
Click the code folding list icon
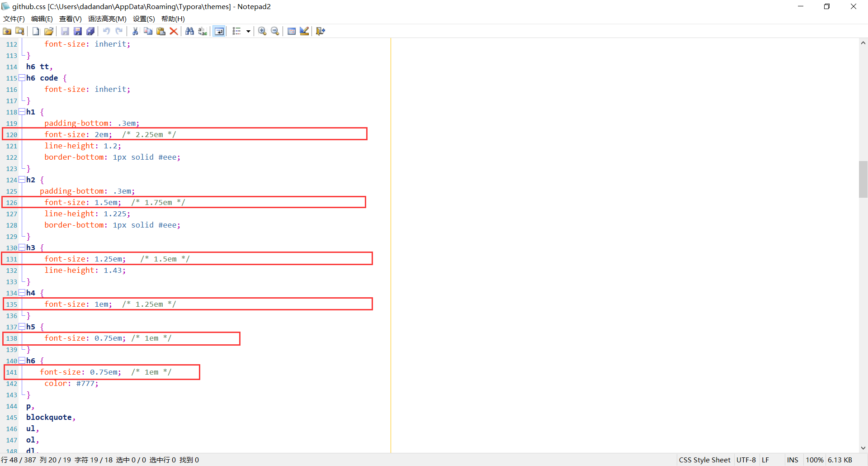236,31
